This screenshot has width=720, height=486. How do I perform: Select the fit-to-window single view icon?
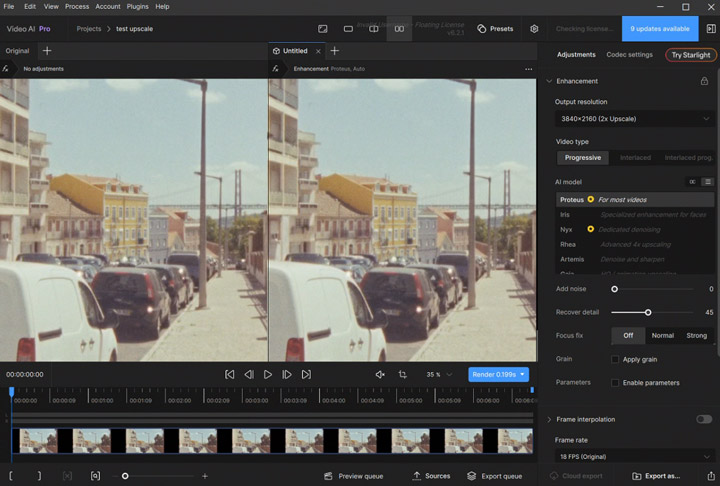323,29
